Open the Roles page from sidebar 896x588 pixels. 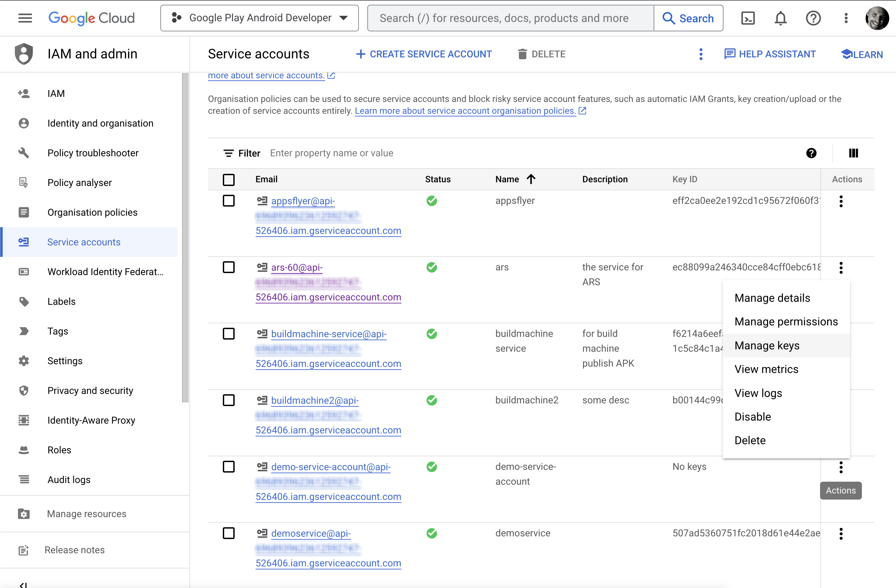point(59,450)
